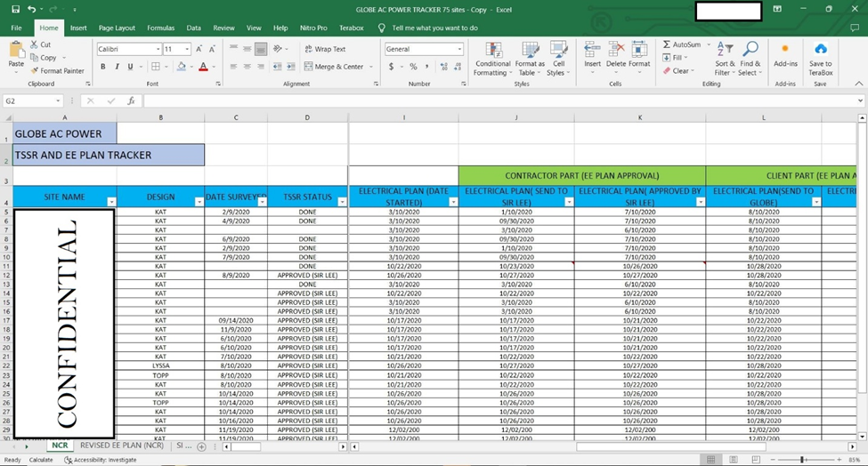Open the Calibri font name dropdown
This screenshot has height=466, width=868.
click(x=158, y=49)
